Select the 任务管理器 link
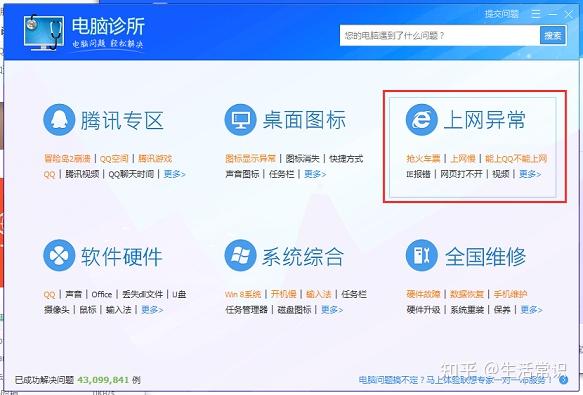Viewport: 583px width, 395px height. (x=247, y=309)
